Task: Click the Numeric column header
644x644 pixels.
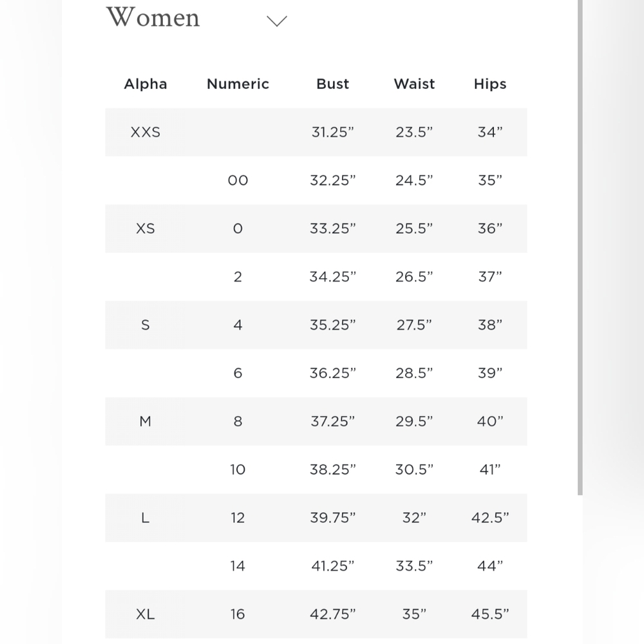Action: 238,84
